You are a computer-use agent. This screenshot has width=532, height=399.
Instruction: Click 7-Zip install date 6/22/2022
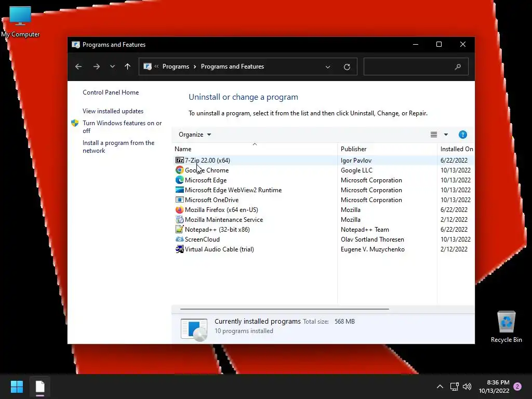(454, 160)
